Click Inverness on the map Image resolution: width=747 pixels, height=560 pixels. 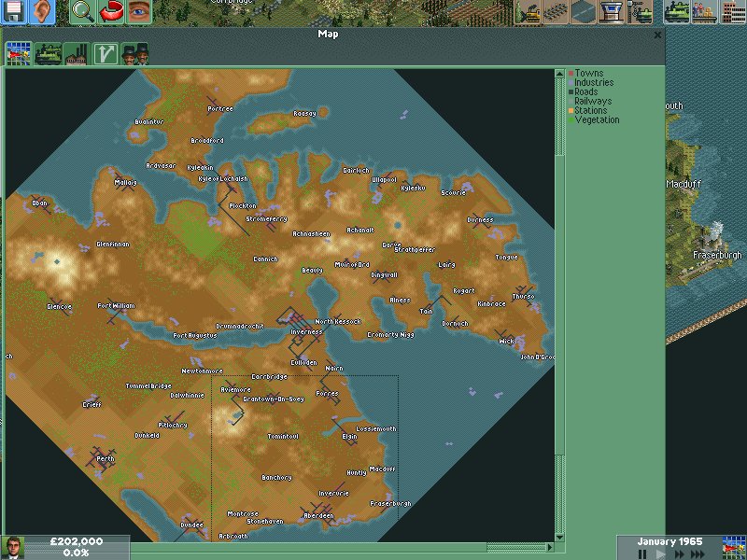306,332
